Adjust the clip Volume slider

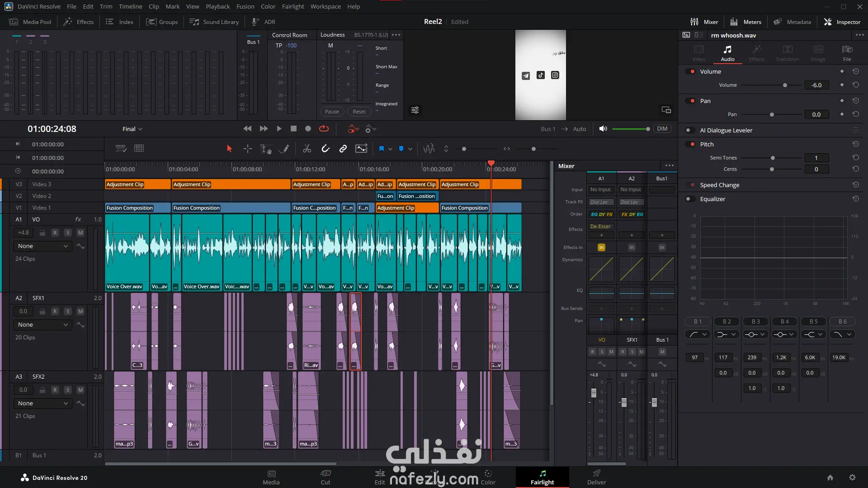(785, 85)
